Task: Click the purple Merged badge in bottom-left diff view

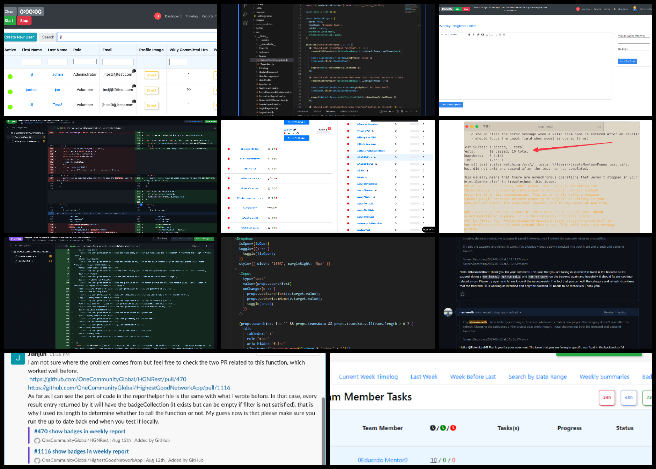Action: [16, 239]
